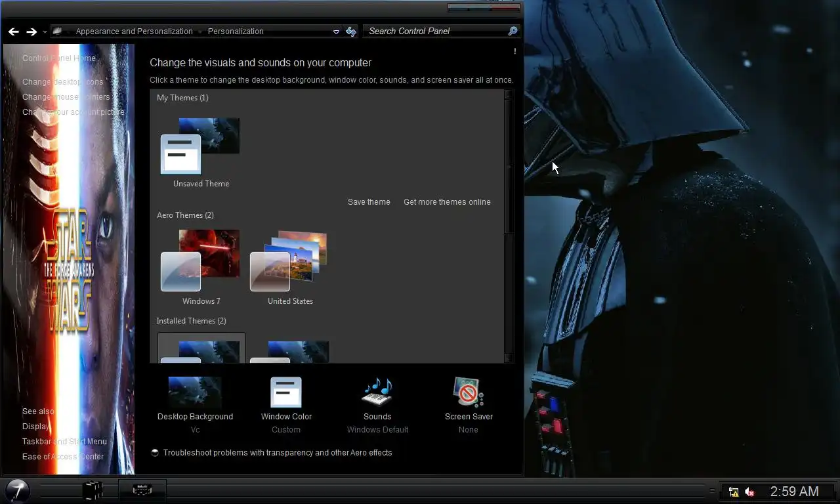Click Aero Themes (2) group heading
Viewport: 840px width, 504px height.
185,215
